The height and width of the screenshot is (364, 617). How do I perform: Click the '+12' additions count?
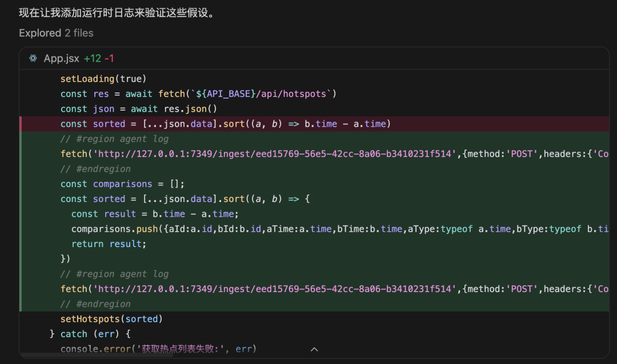[x=93, y=59]
